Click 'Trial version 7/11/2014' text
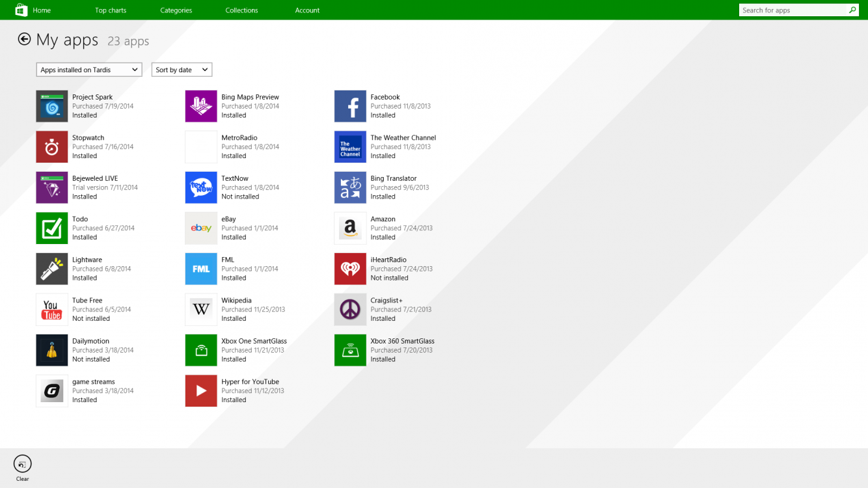Image resolution: width=868 pixels, height=488 pixels. click(x=105, y=187)
